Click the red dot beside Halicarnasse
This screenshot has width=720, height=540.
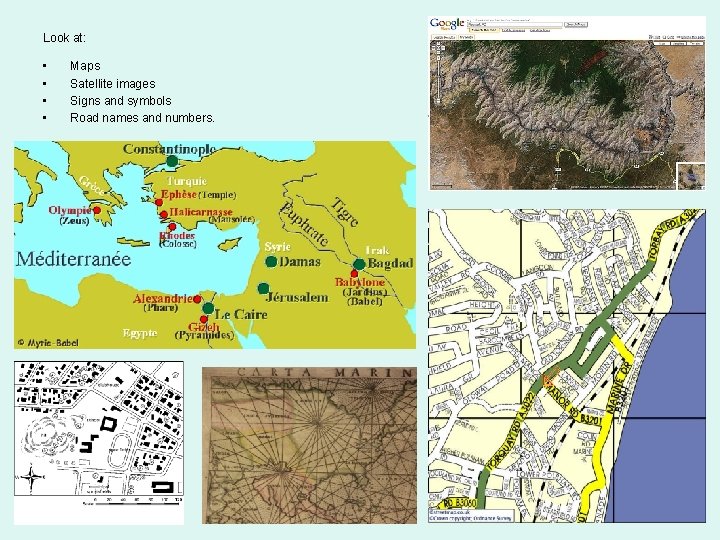[164, 214]
